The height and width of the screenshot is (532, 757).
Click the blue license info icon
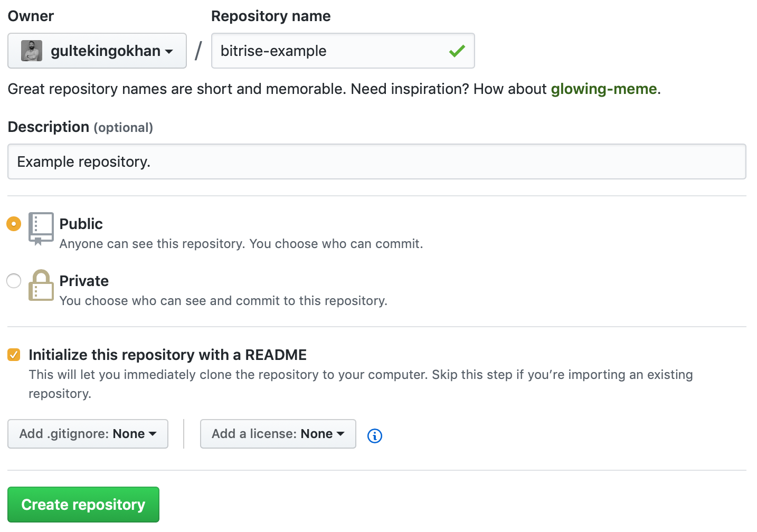point(375,436)
